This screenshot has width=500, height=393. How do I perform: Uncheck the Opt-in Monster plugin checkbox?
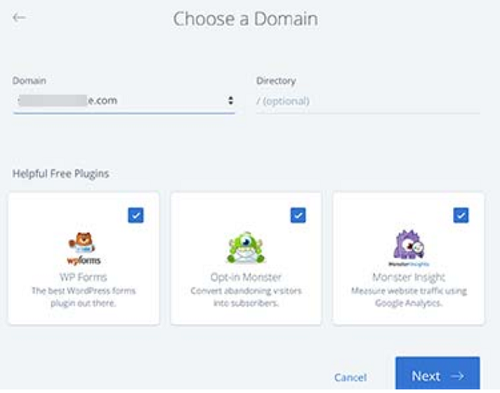(298, 215)
